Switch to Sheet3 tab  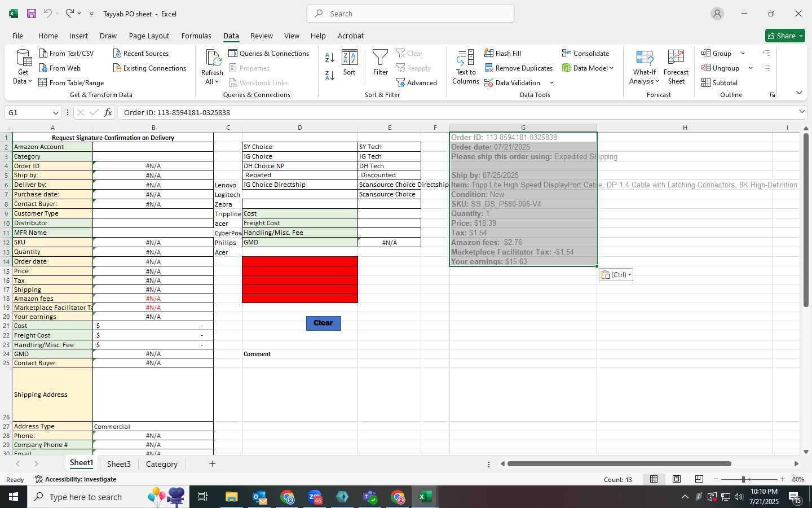[119, 464]
